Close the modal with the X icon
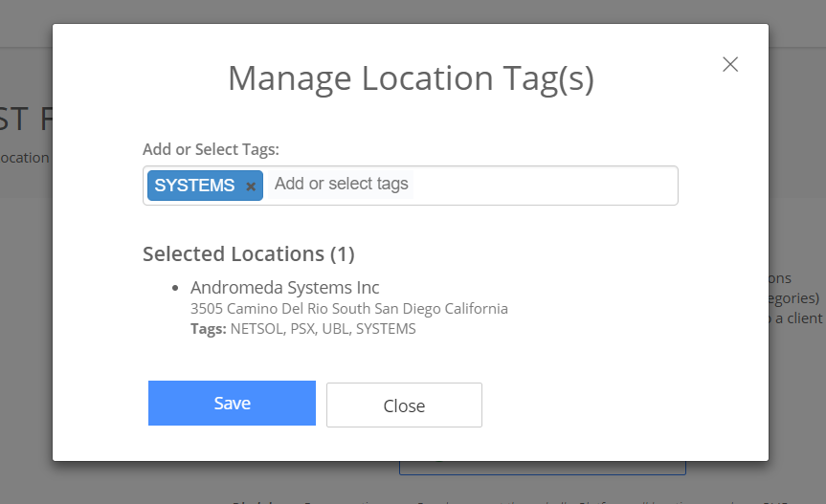Viewport: 826px width, 504px height. click(x=730, y=64)
